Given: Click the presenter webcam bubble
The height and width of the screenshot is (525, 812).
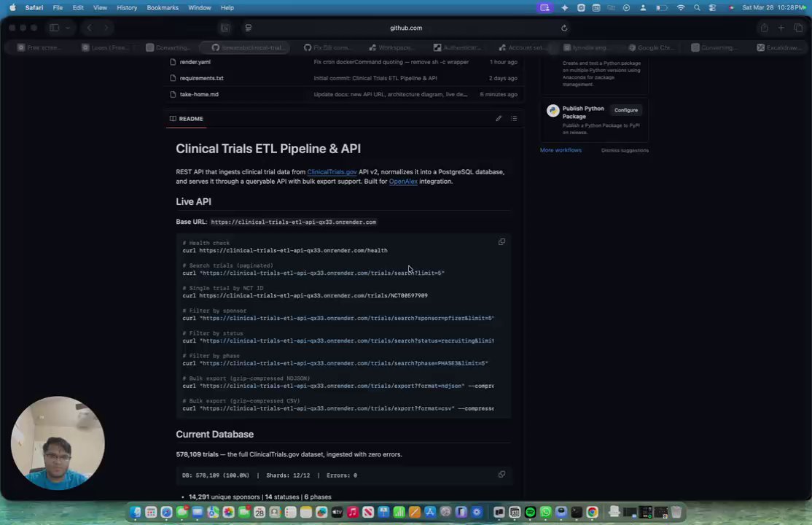Looking at the screenshot, I should pyautogui.click(x=58, y=443).
